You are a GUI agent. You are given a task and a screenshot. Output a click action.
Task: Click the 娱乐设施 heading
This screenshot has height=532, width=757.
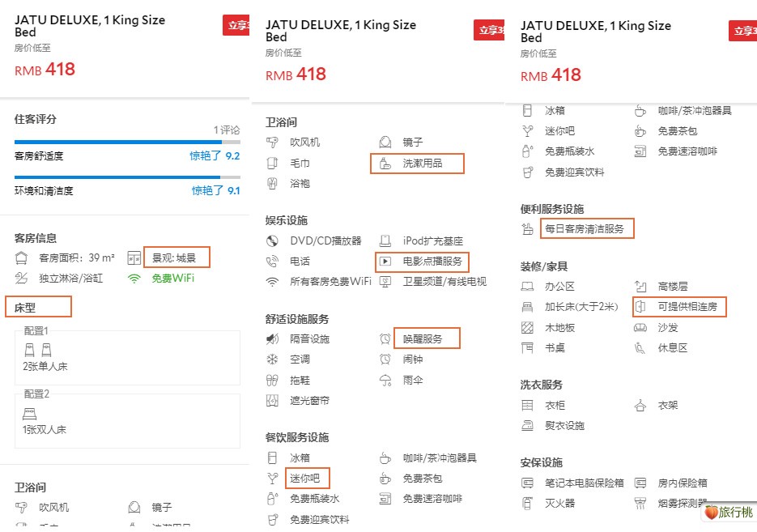[287, 220]
